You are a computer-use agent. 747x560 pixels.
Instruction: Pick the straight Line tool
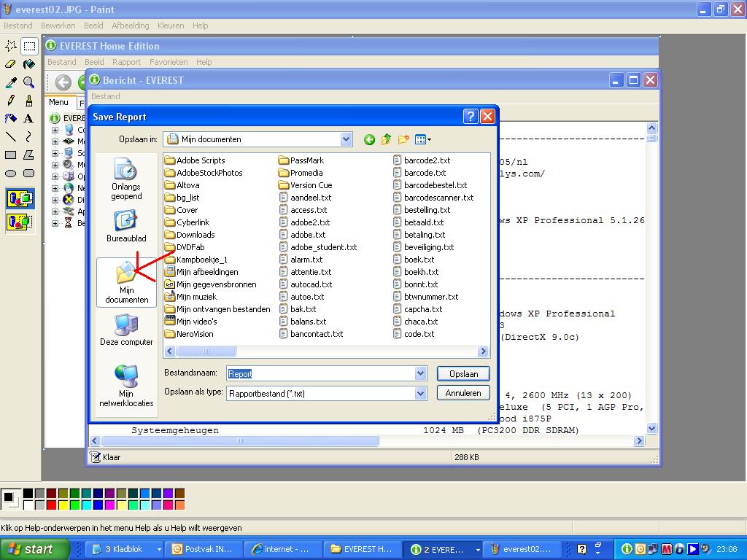(11, 136)
